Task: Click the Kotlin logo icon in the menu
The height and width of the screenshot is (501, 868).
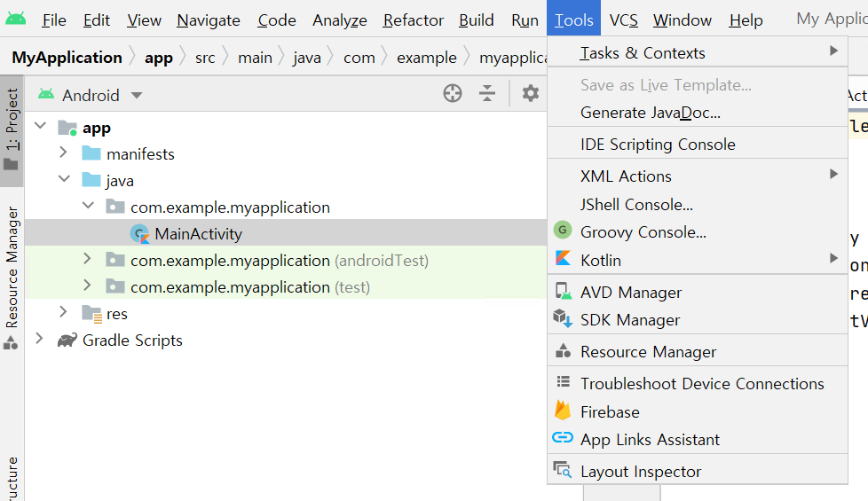Action: click(563, 258)
